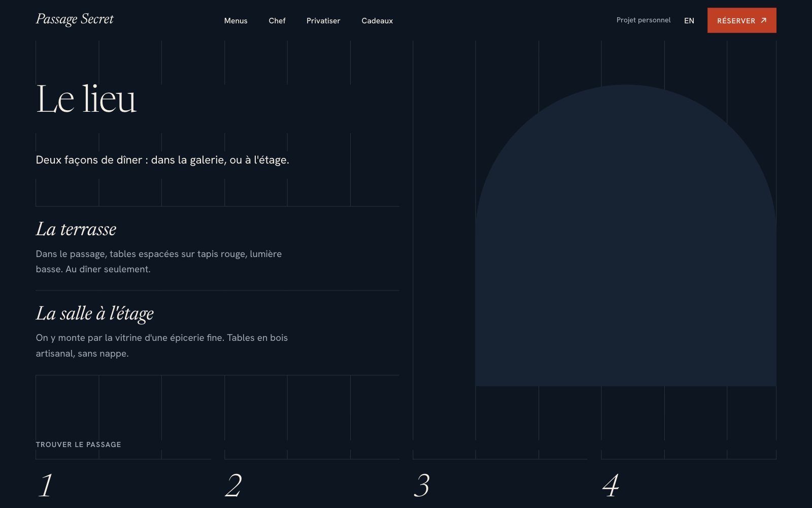Click the arrow icon in RÉSERVER button
This screenshot has height=508, width=812.
pyautogui.click(x=763, y=20)
